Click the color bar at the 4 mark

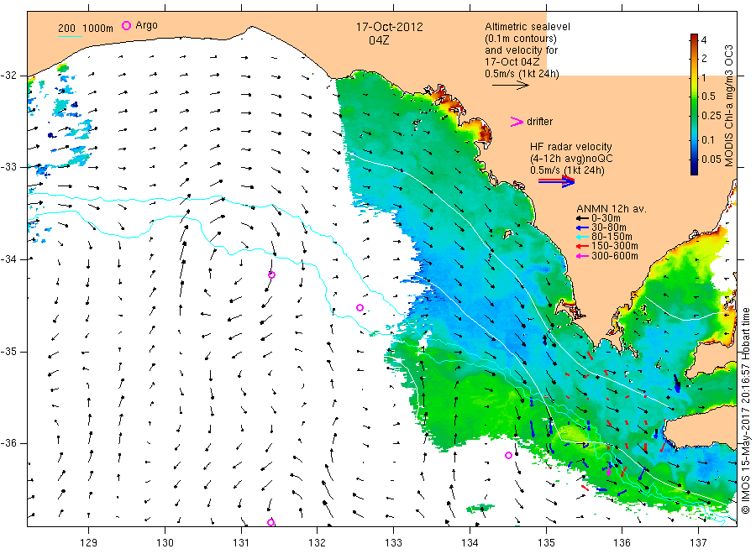coord(694,40)
